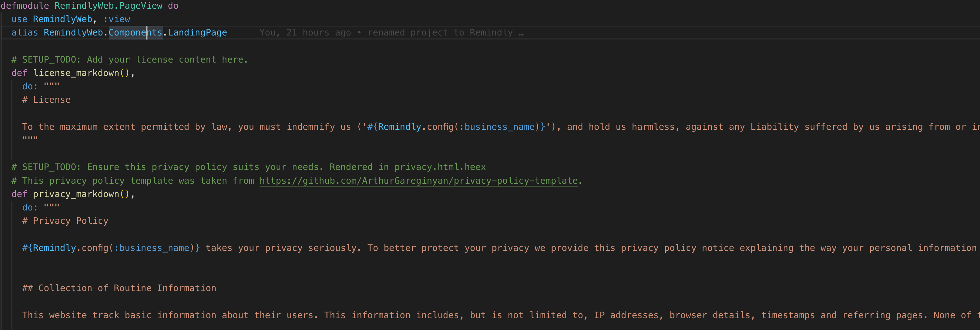Click the '# License' heading text

point(46,100)
